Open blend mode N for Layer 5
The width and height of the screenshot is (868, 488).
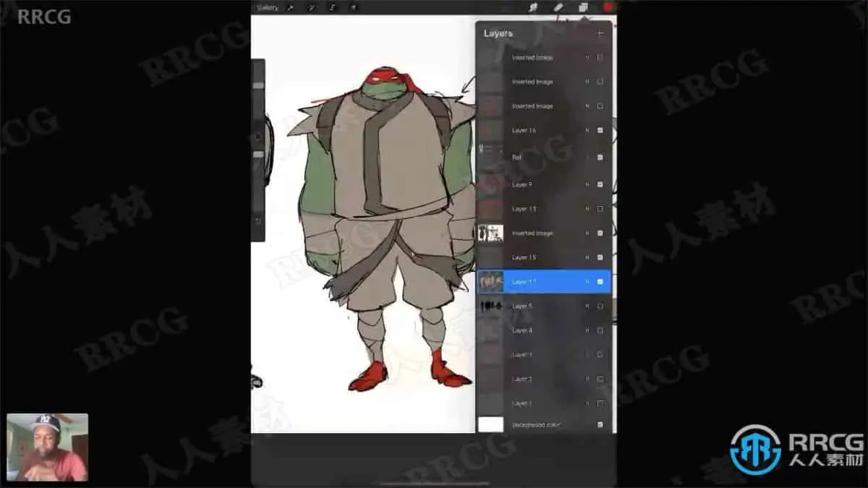[587, 306]
